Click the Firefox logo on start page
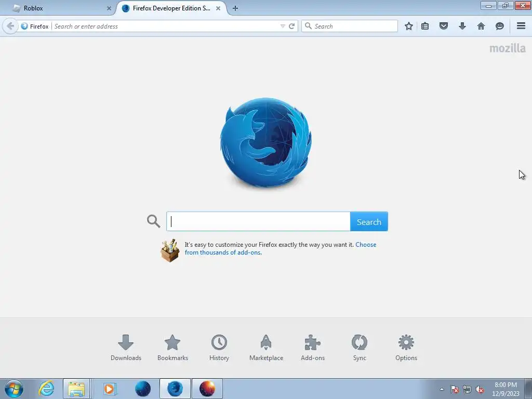 click(x=266, y=142)
